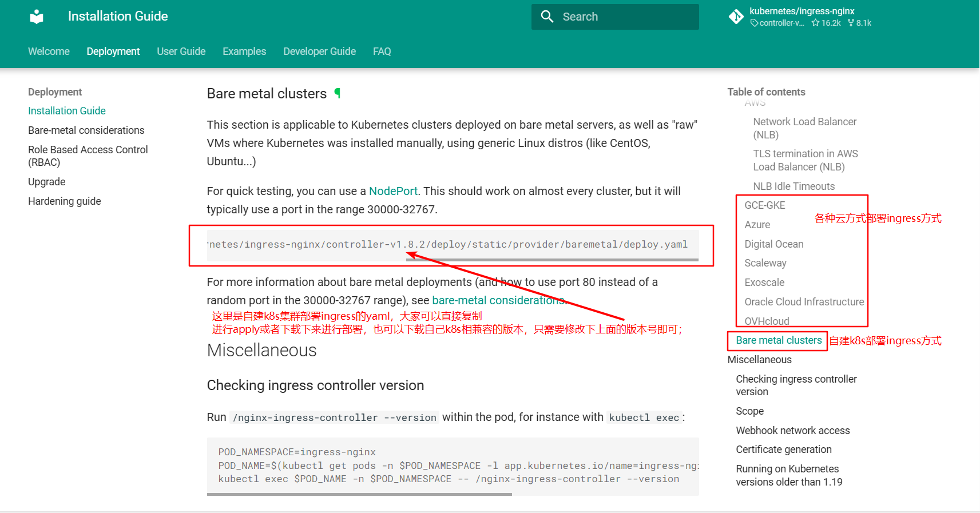Select the FAQ tab
Screen dimensions: 980x513
pos(382,51)
